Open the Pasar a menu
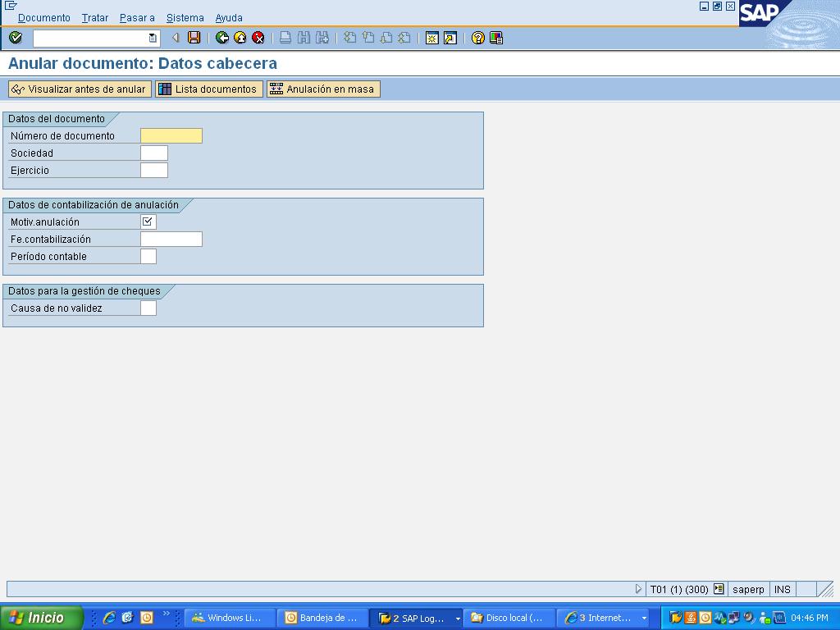 click(137, 17)
